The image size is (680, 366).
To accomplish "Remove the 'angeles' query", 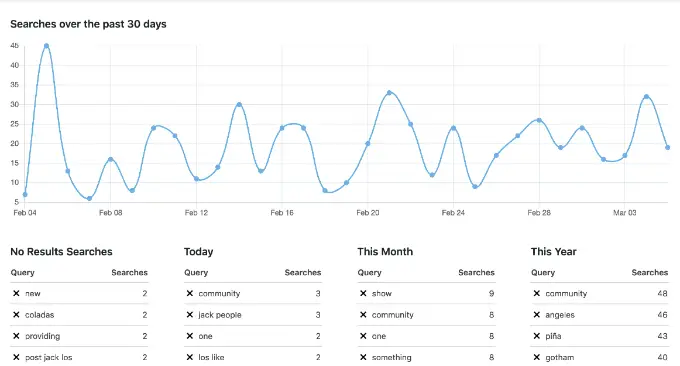I will [536, 314].
